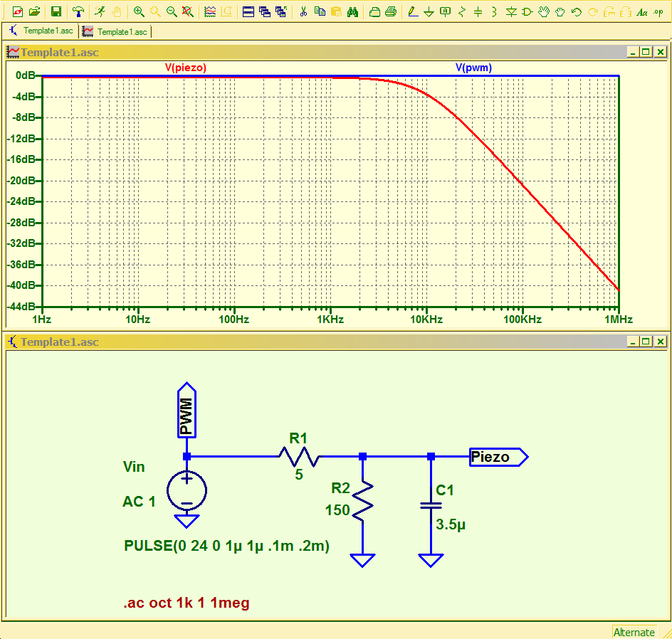Select the Resistor tool in toolbar
The width and height of the screenshot is (672, 639).
tap(462, 12)
